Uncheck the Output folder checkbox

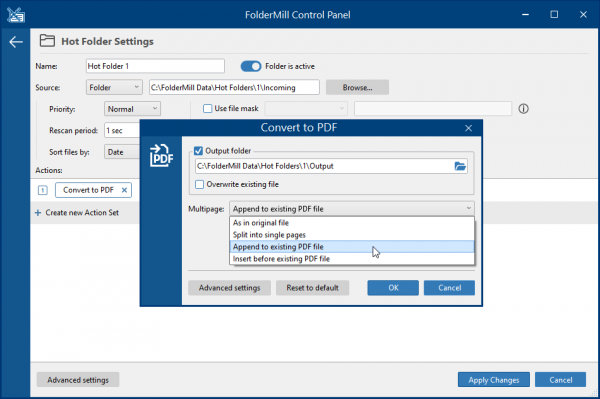pyautogui.click(x=198, y=151)
